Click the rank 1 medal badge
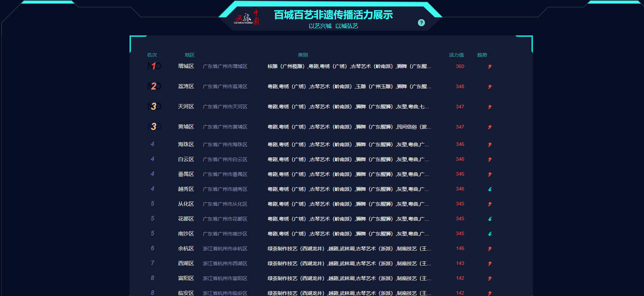The image size is (644, 296). click(154, 66)
